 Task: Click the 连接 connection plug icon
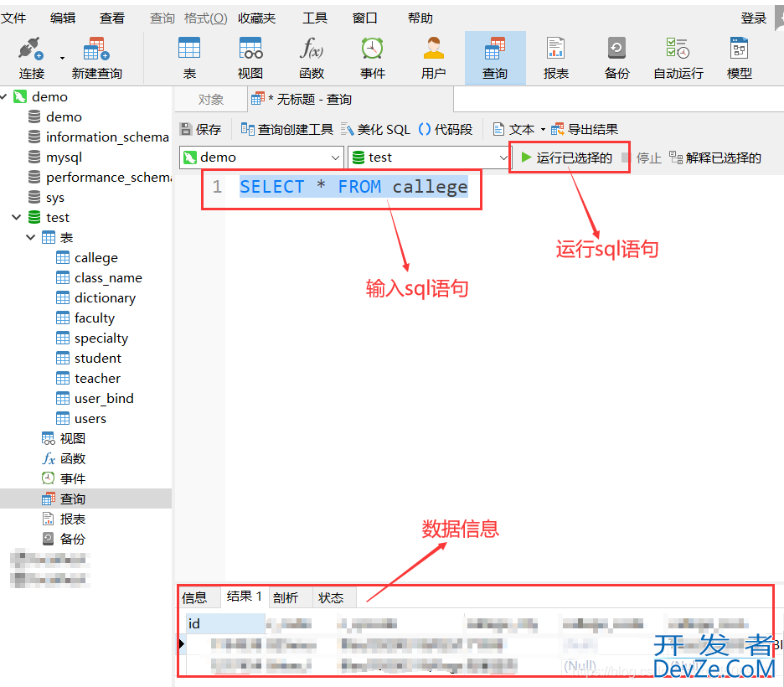(x=31, y=49)
